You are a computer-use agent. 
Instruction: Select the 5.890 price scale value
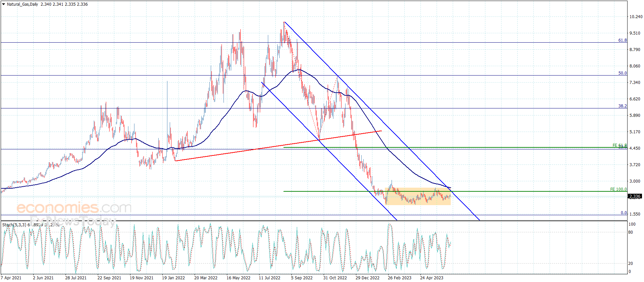(x=635, y=115)
